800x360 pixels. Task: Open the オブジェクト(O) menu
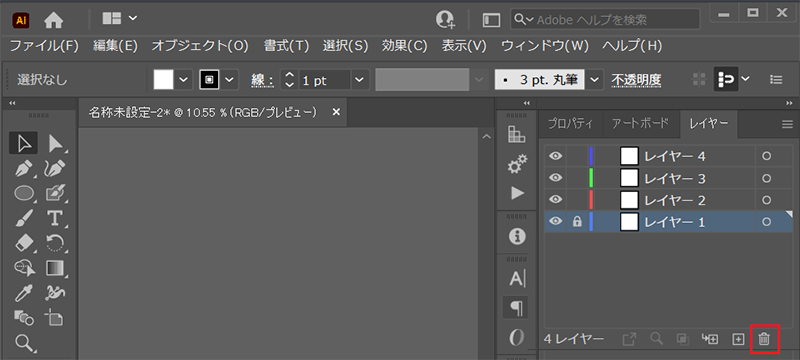pos(199,46)
